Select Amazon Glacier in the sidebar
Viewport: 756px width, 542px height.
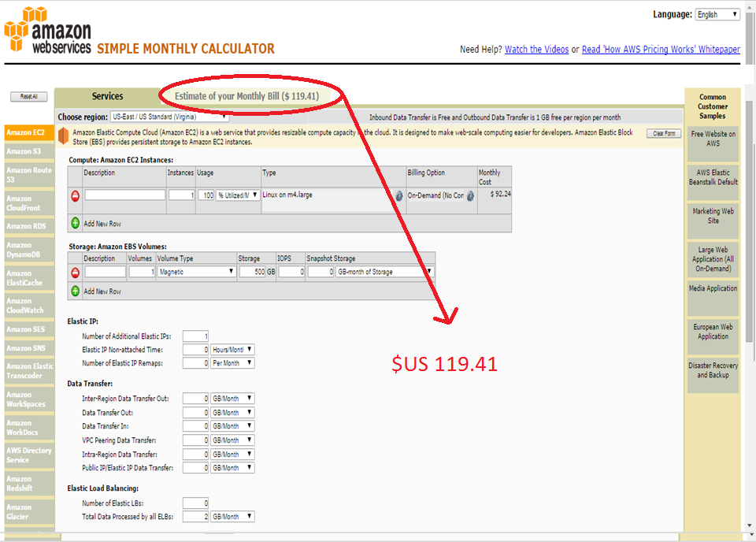(x=29, y=512)
